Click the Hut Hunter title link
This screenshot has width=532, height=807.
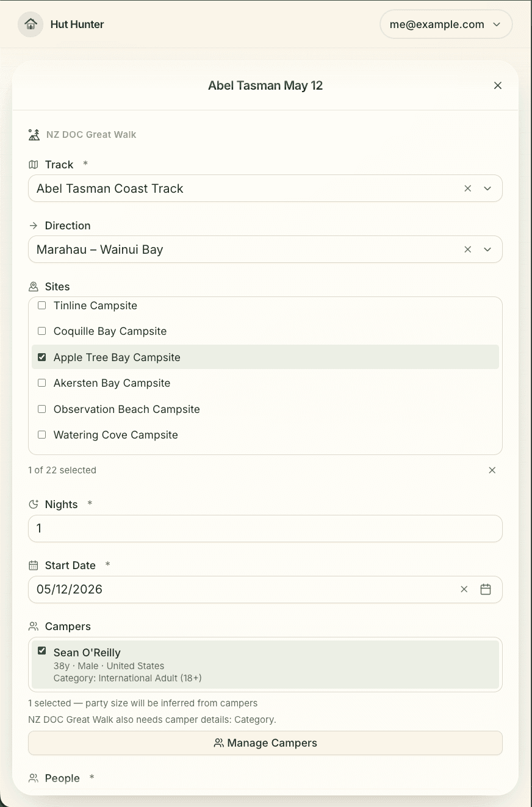(x=77, y=24)
